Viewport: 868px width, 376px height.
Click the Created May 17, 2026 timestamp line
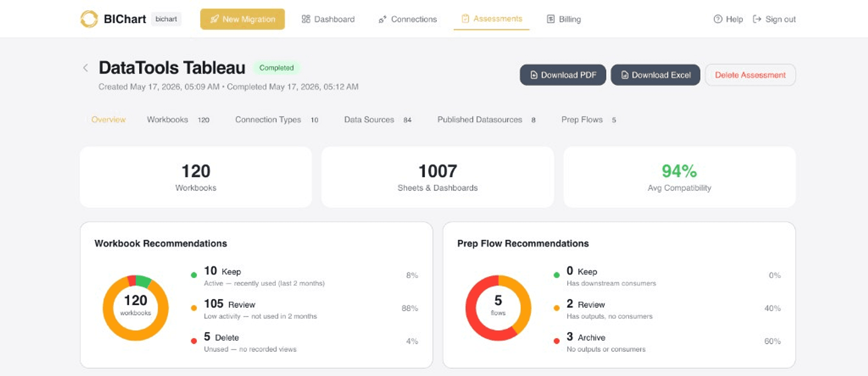click(228, 87)
